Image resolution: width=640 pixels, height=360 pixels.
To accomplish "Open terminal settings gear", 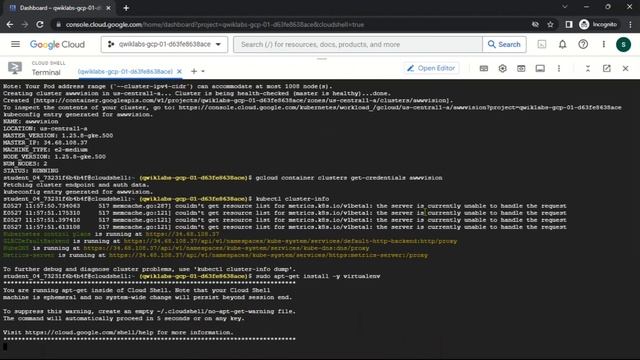I will click(502, 69).
